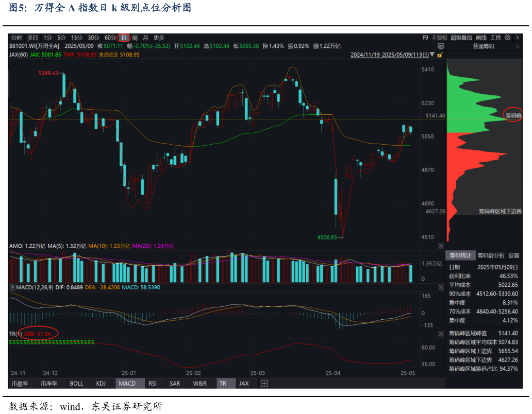The width and height of the screenshot is (532, 414).
Task: Switch to the 筹码龄分析 tab
Action: (x=490, y=255)
